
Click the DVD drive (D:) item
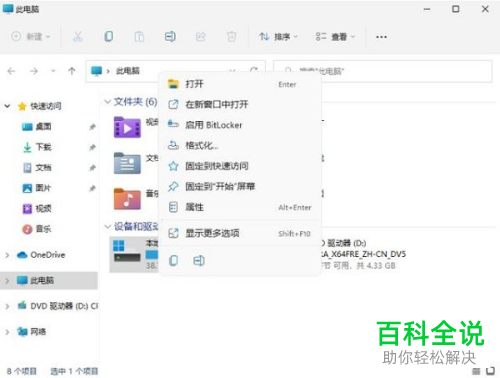[x=363, y=254]
